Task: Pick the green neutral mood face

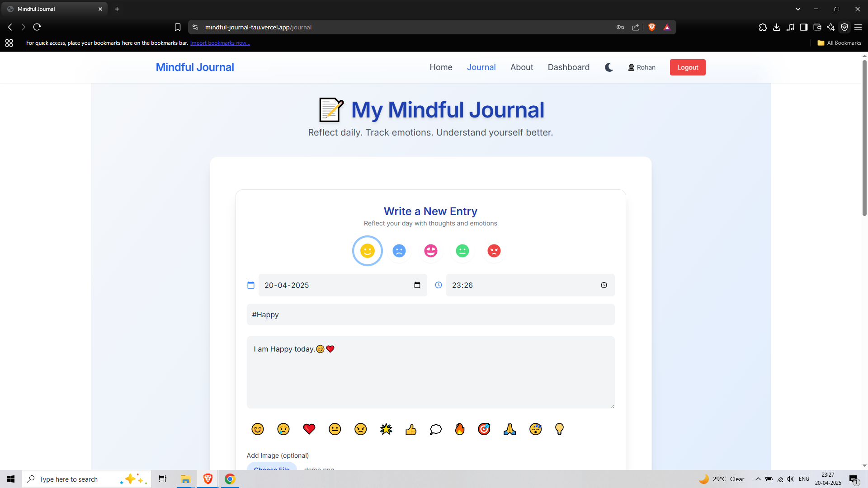Action: [462, 251]
